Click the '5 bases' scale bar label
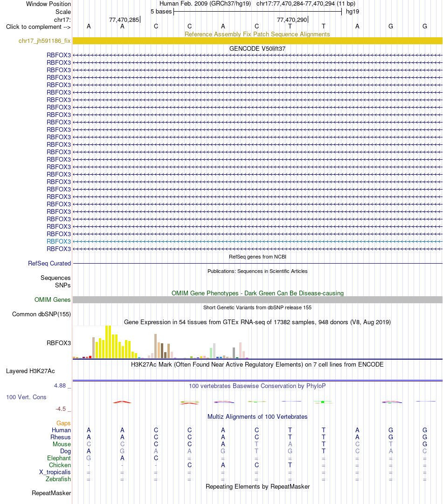This screenshot has width=443, height=504. (161, 12)
